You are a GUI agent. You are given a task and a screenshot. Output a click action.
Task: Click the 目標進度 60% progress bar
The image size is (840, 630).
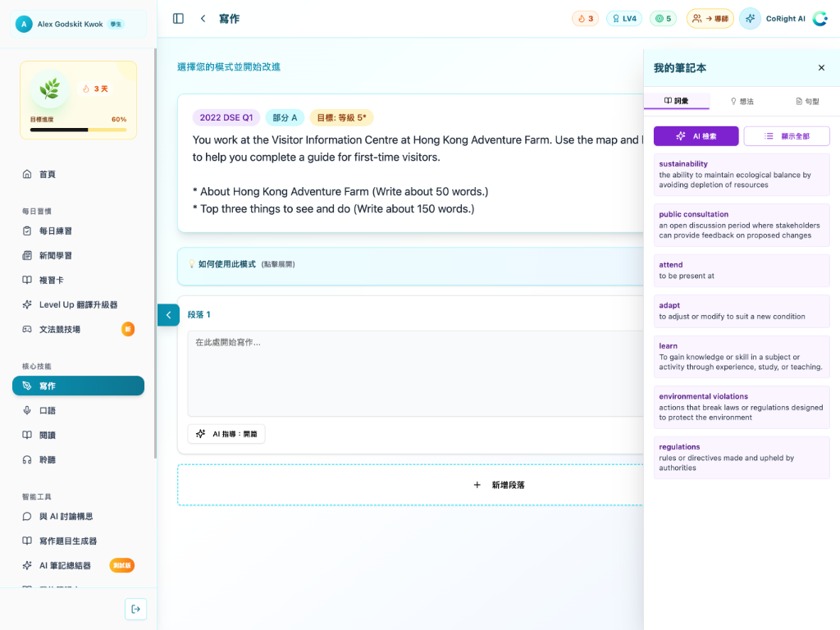(78, 130)
